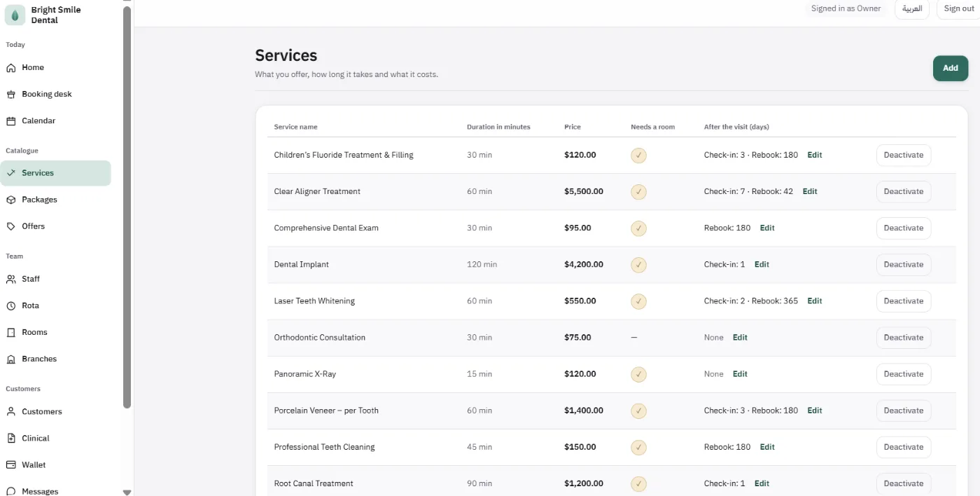Click the sidebar vertical scrollbar thumb
Screen dimensions: 980x496
click(x=127, y=207)
